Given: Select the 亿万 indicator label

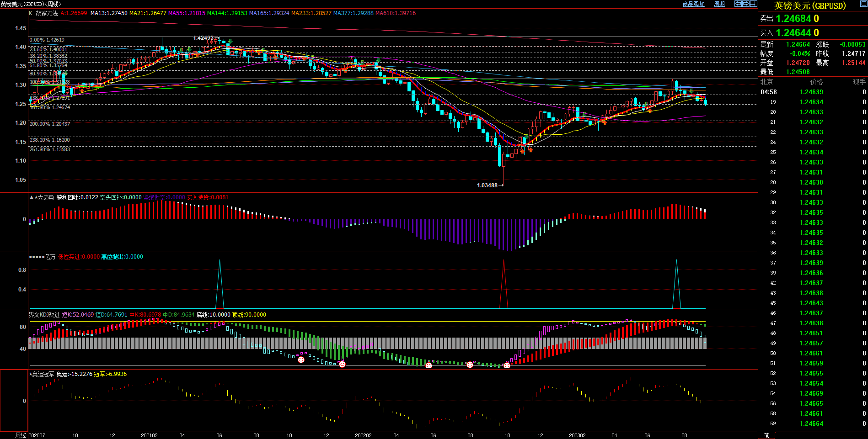Looking at the screenshot, I should coord(50,257).
